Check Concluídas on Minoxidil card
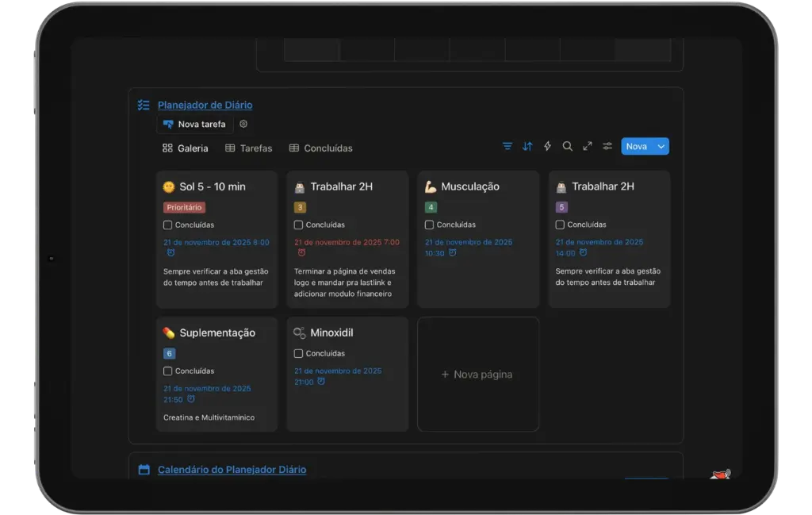 point(298,353)
